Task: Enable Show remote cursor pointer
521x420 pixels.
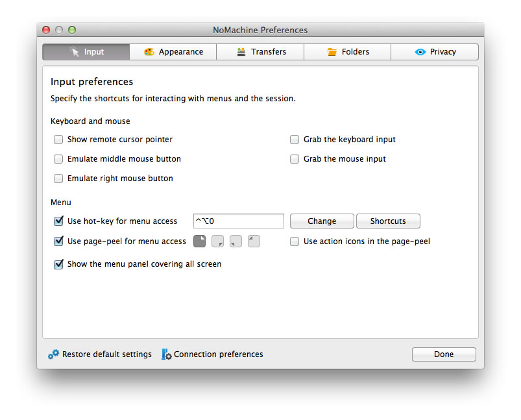Action: (58, 140)
